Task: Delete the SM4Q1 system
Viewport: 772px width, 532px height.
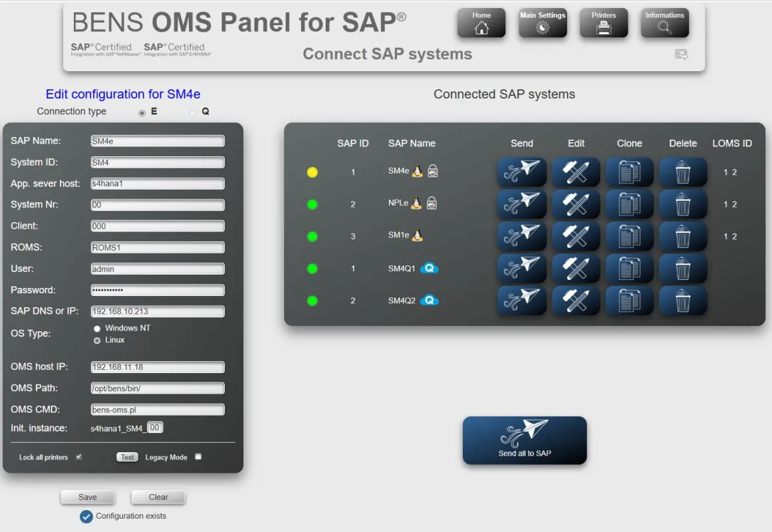Action: [x=683, y=269]
